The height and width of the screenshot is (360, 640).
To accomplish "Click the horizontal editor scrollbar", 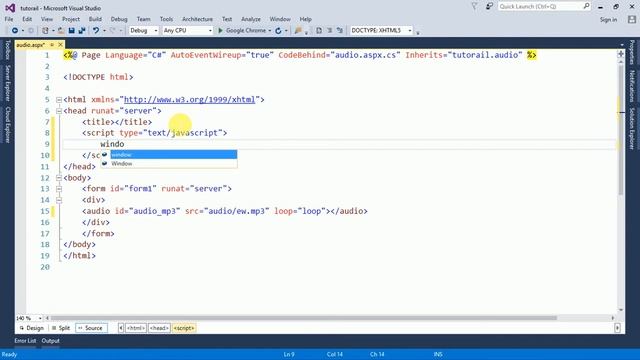I will tap(304, 318).
